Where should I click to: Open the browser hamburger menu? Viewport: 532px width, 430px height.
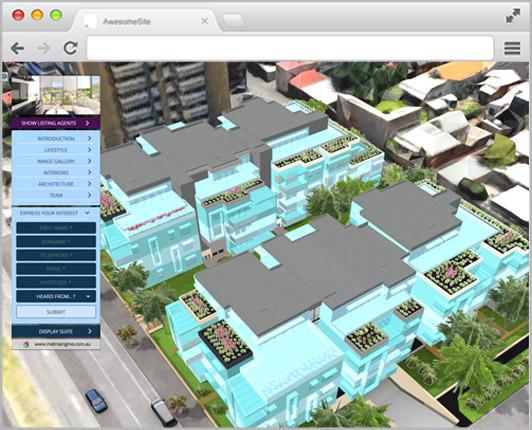pyautogui.click(x=512, y=48)
